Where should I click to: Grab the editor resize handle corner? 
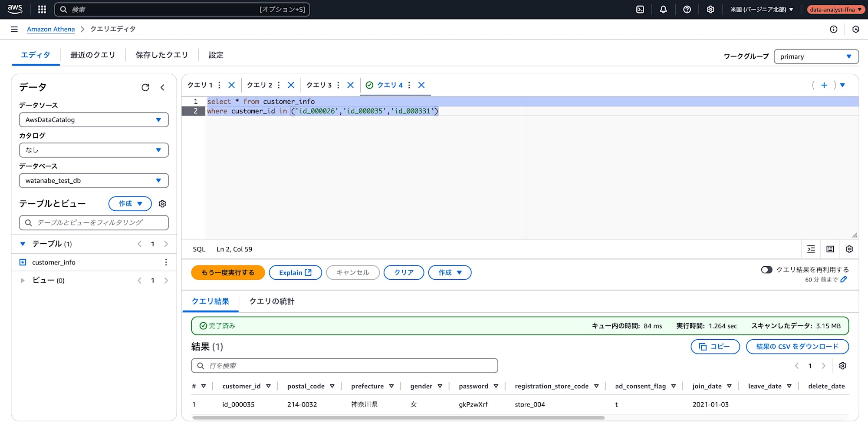tap(854, 235)
